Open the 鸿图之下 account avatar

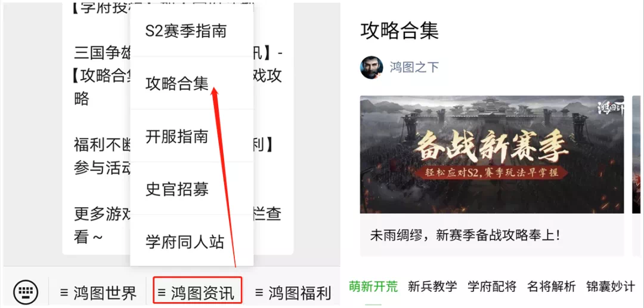pos(371,67)
